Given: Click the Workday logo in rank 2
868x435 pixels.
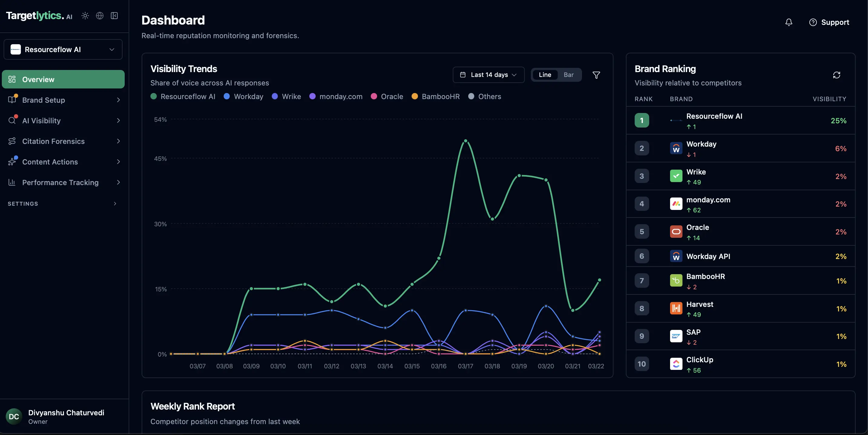Looking at the screenshot, I should 676,148.
